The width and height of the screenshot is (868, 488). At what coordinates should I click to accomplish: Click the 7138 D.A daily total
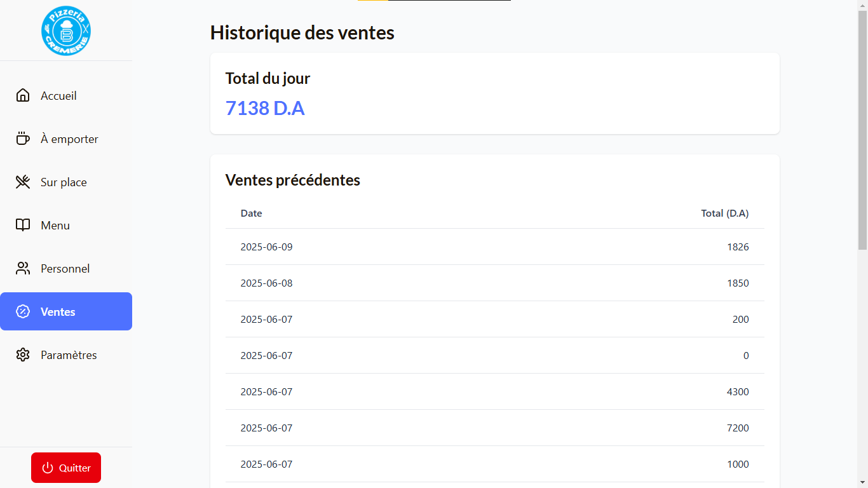pyautogui.click(x=265, y=108)
